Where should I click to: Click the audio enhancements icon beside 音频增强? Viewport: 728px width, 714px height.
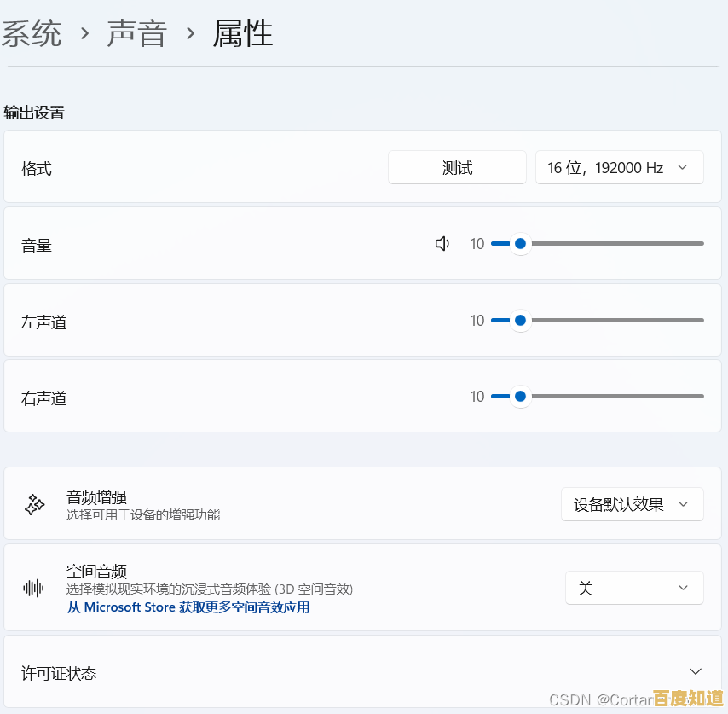tap(34, 504)
